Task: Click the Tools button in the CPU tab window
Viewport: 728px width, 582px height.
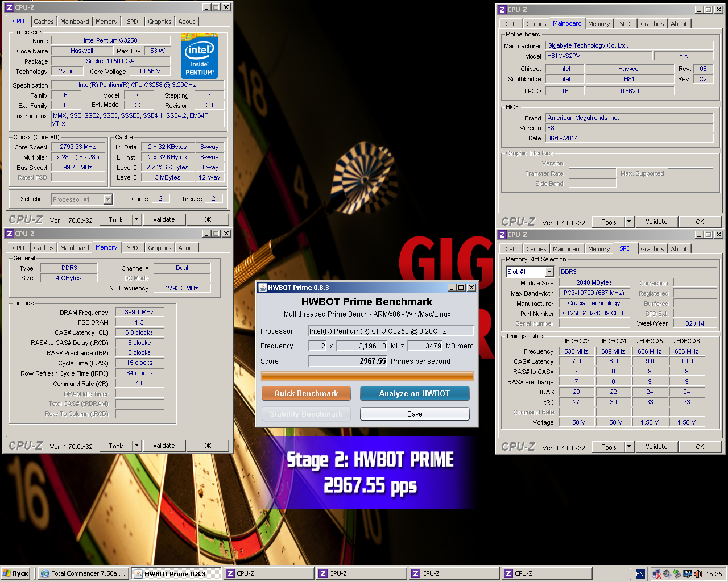Action: pyautogui.click(x=116, y=219)
